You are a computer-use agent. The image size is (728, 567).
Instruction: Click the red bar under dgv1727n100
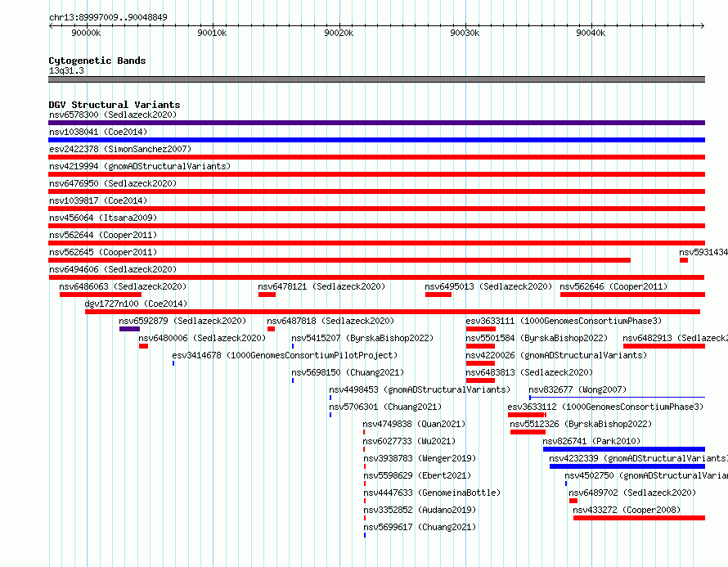coord(393,312)
